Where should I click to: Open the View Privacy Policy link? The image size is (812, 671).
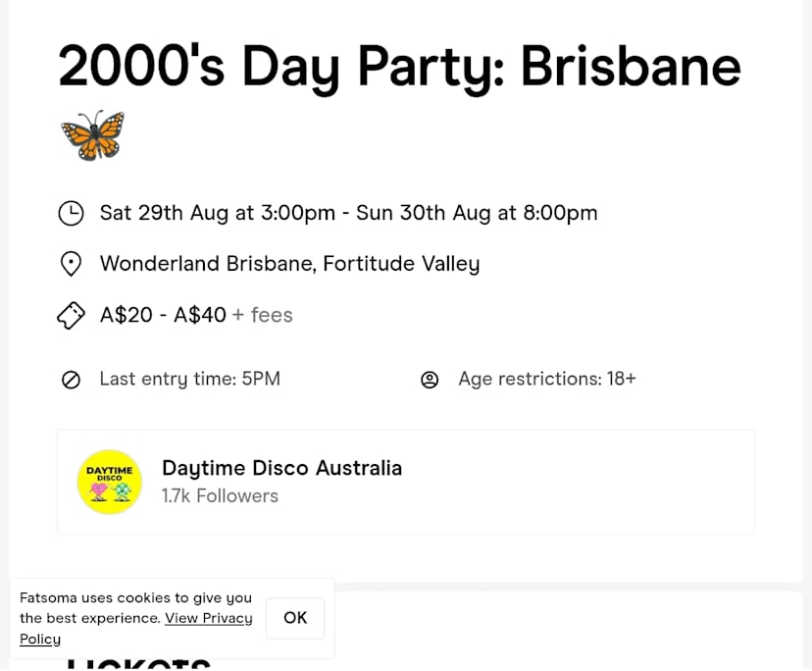(x=208, y=619)
